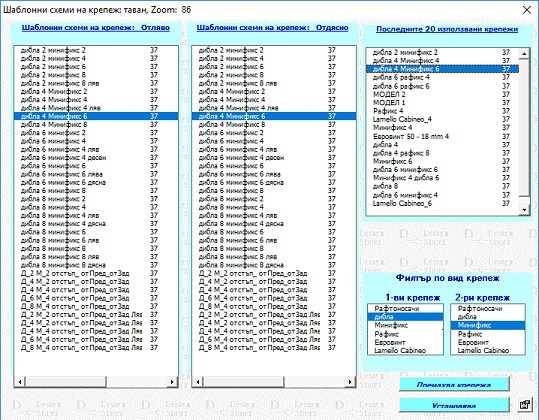Select 'дибла 2 минификс 2' in Отляво list
The width and height of the screenshot is (539, 420).
[x=96, y=50]
